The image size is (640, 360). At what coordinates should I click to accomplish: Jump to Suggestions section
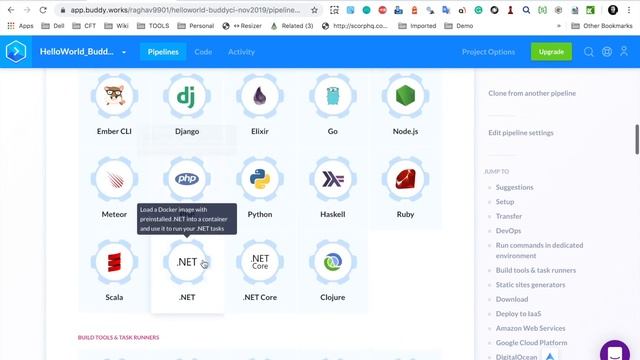coord(514,187)
